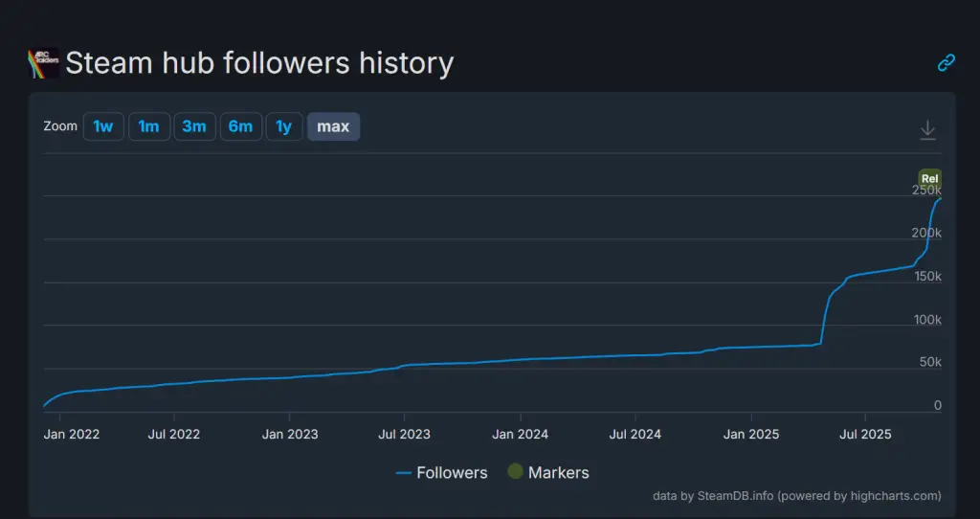Click the 150k y-axis label
Viewport: 980px width, 519px height.
pyautogui.click(x=925, y=276)
